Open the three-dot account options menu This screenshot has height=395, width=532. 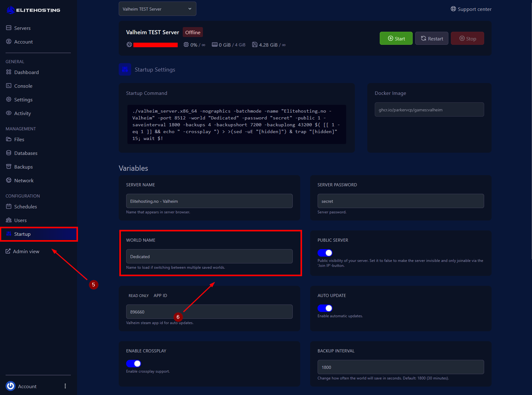[65, 386]
